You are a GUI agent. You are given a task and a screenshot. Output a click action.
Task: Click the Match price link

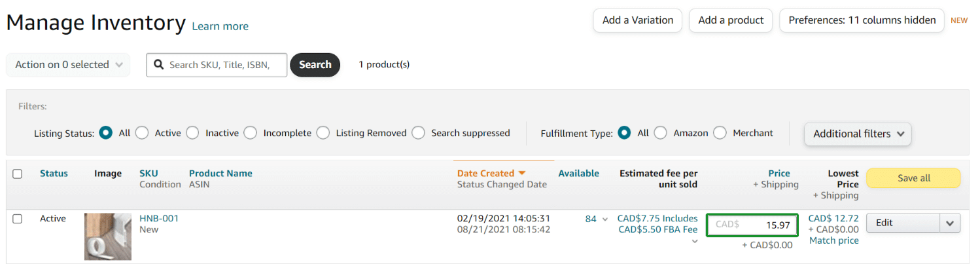pos(833,240)
